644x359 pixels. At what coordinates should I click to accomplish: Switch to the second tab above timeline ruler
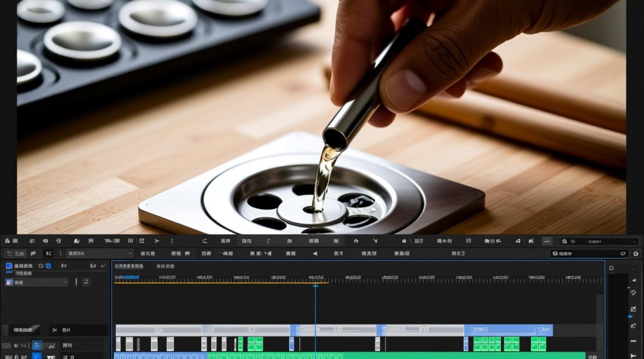[x=165, y=266]
